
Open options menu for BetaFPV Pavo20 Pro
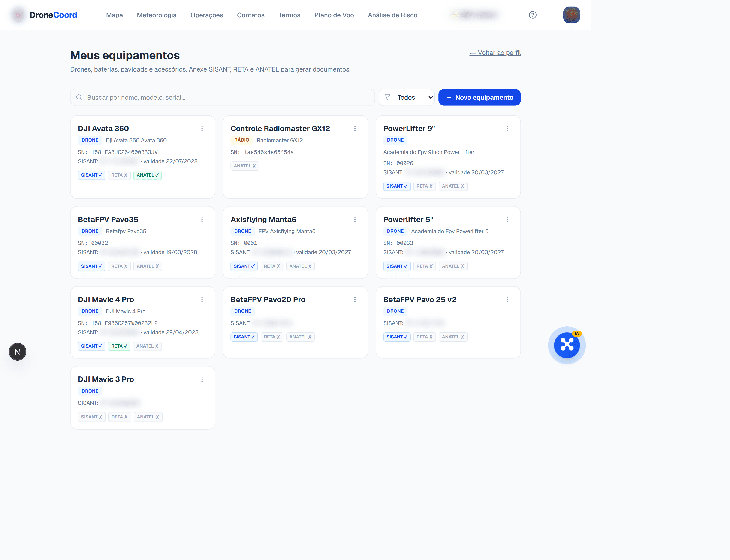355,300
